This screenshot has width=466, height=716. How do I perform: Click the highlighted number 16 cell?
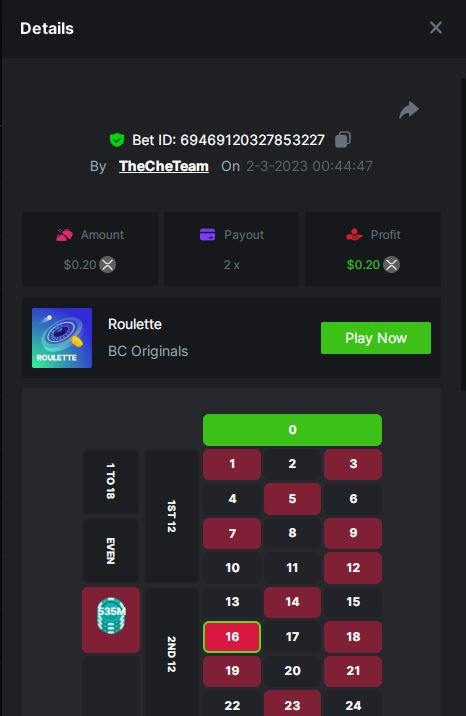[232, 637]
